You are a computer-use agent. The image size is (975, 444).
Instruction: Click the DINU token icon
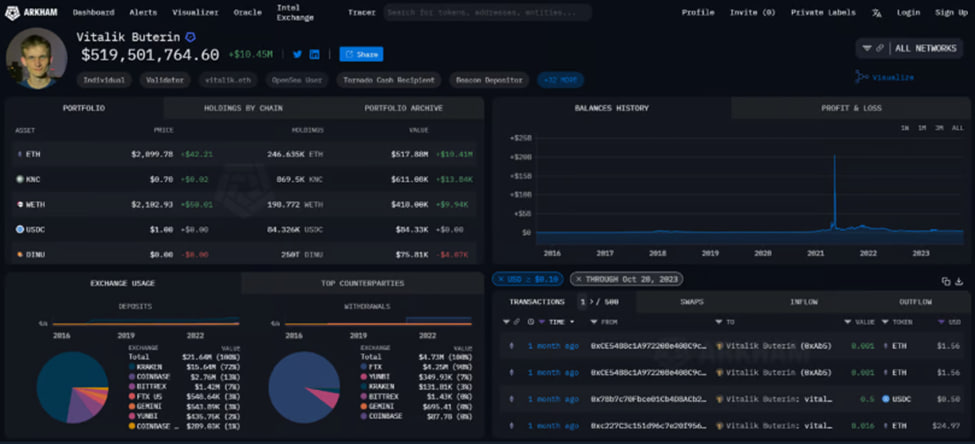19,254
